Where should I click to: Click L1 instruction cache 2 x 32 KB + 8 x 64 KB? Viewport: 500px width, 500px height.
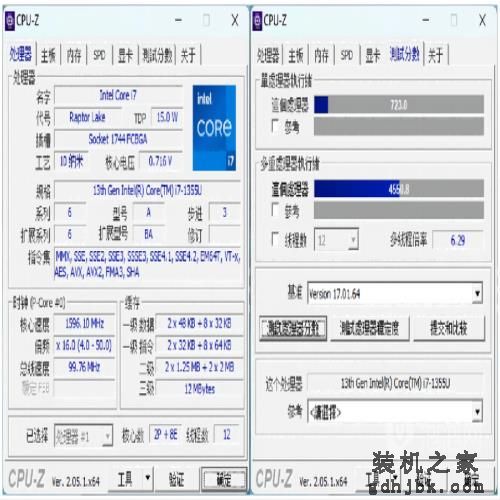(199, 345)
